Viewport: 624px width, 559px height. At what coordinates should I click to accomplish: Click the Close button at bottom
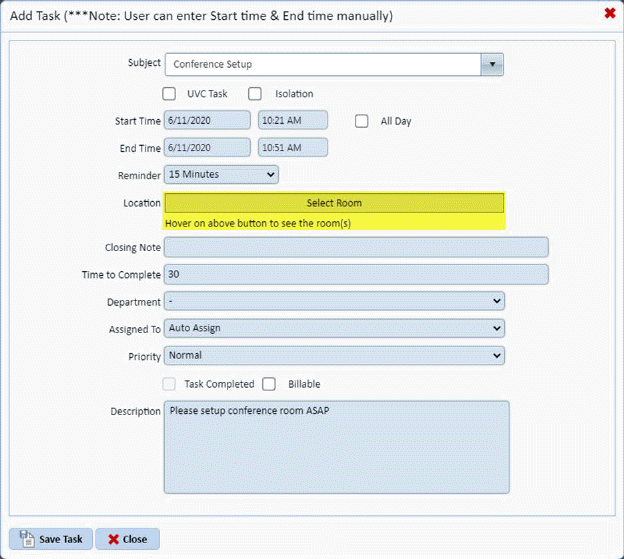(127, 539)
